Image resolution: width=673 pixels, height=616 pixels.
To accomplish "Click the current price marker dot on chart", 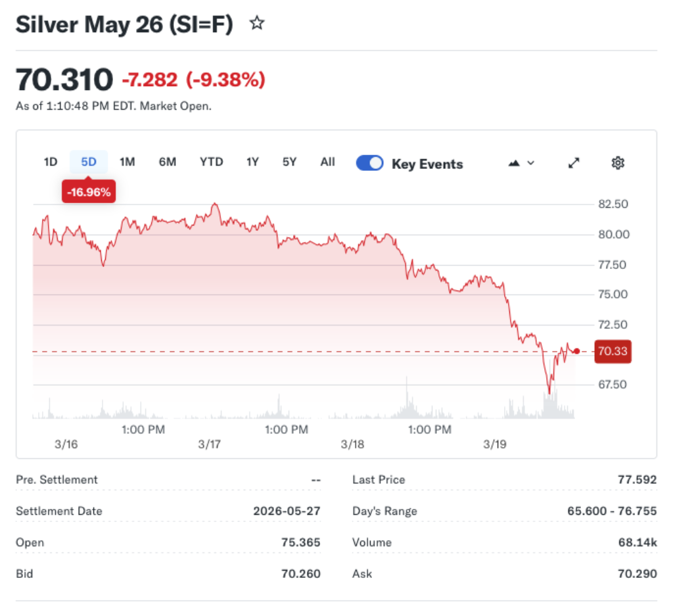I will [x=576, y=351].
